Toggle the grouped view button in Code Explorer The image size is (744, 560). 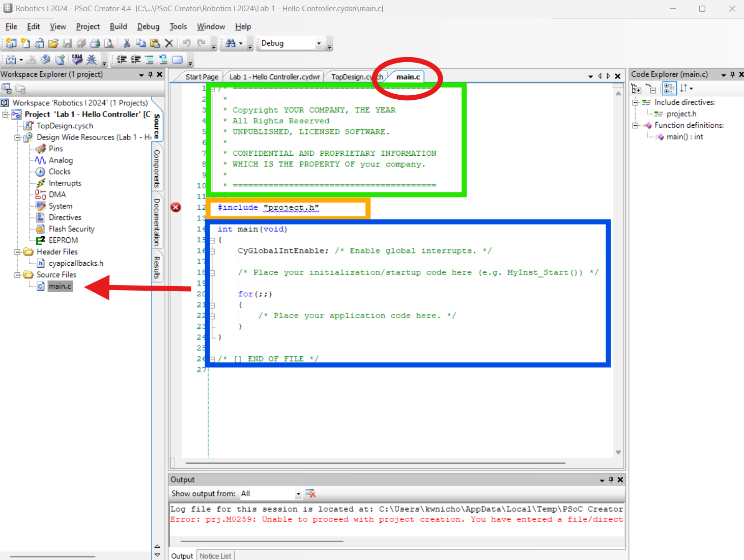(669, 89)
